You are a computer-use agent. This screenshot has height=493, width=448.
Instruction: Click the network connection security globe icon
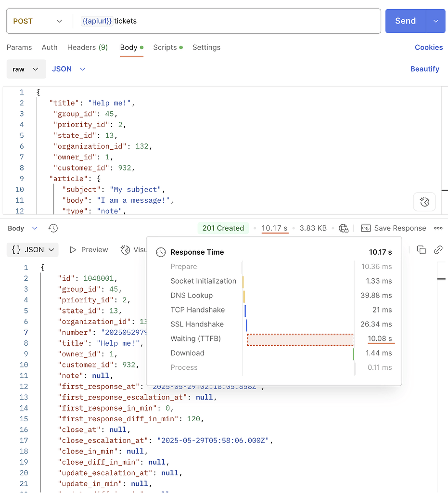pyautogui.click(x=344, y=228)
